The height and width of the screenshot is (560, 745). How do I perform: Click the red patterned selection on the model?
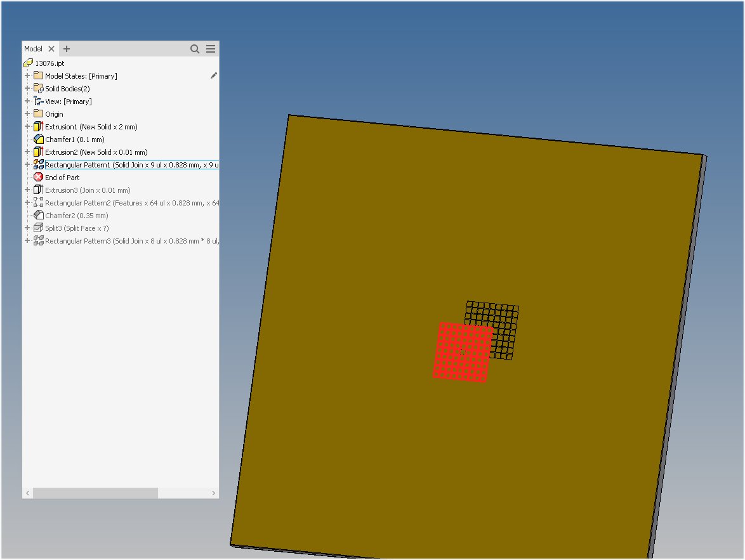[x=463, y=352]
